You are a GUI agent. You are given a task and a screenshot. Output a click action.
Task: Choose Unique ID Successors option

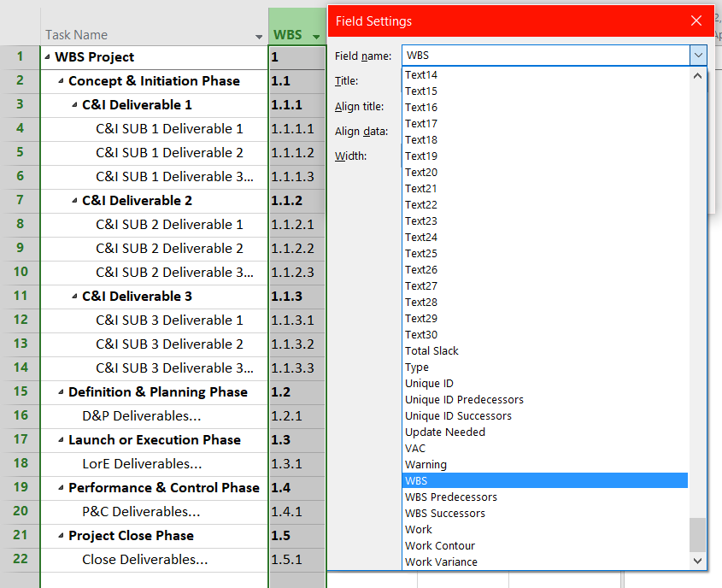[545, 416]
